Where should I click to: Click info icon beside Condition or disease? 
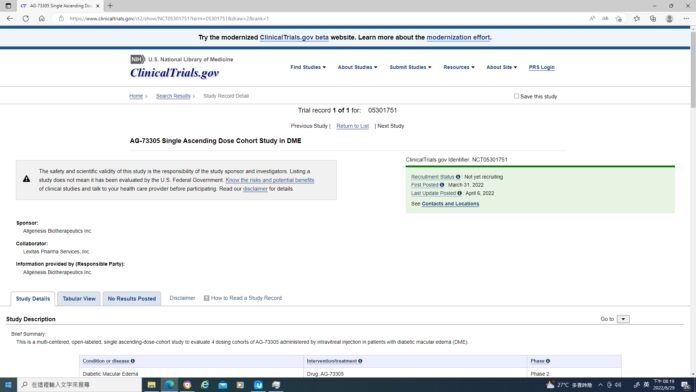click(x=133, y=361)
